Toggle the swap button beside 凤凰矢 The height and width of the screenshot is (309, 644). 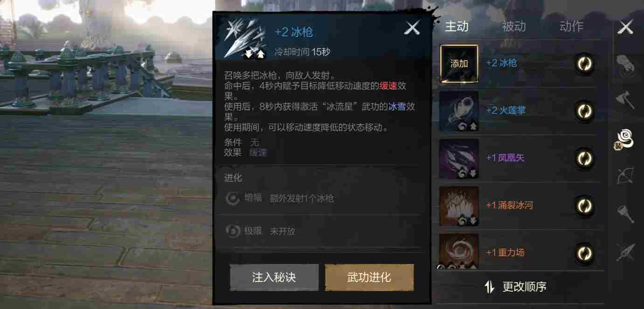tap(584, 158)
